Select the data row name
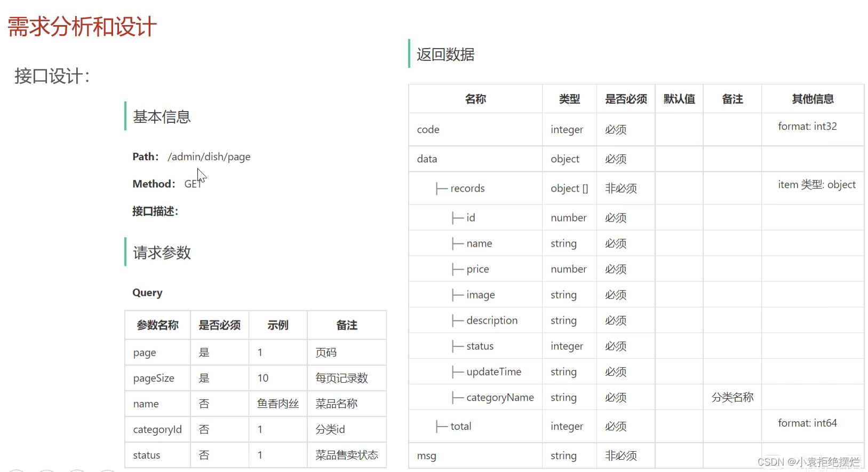Screen dimensions: 868x472 coord(427,159)
